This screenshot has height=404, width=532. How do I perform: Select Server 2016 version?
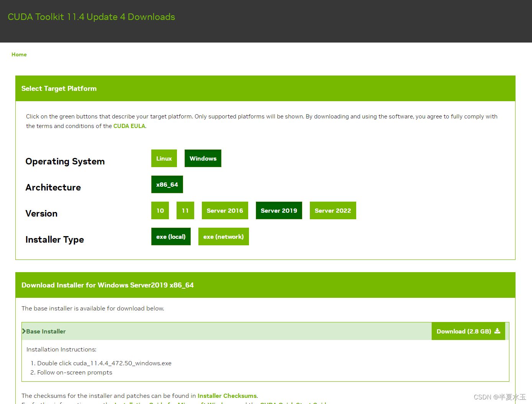[225, 210]
